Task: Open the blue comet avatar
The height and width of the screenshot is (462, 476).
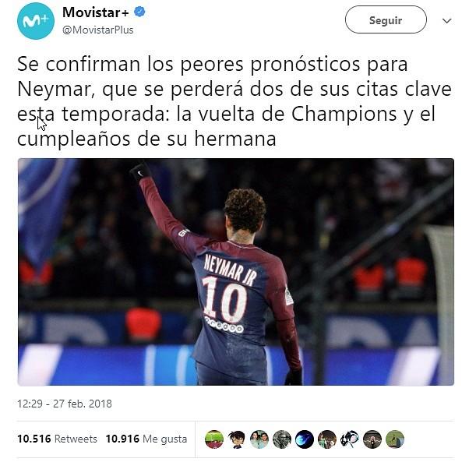Action: (x=305, y=439)
